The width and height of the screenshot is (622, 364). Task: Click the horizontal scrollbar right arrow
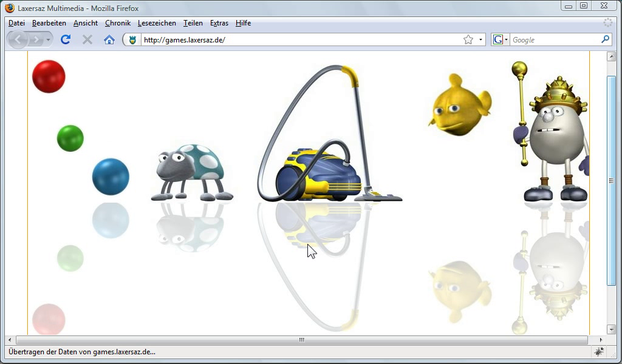[601, 340]
